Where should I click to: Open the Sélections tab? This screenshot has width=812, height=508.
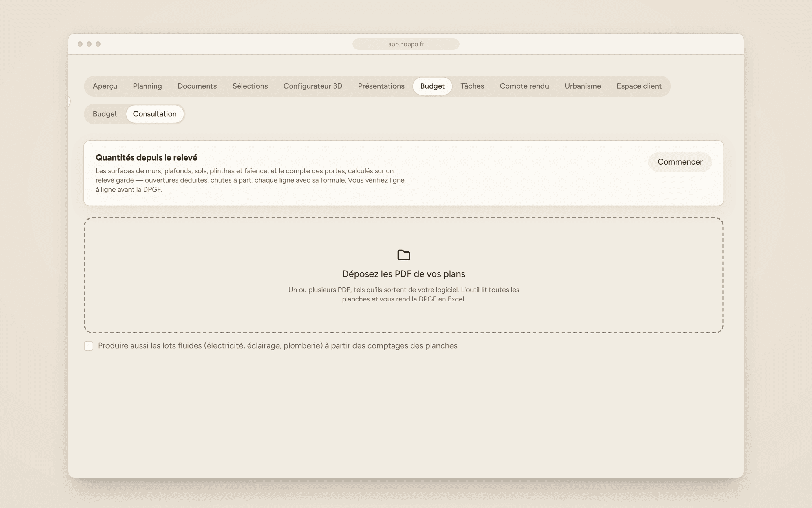click(x=250, y=86)
